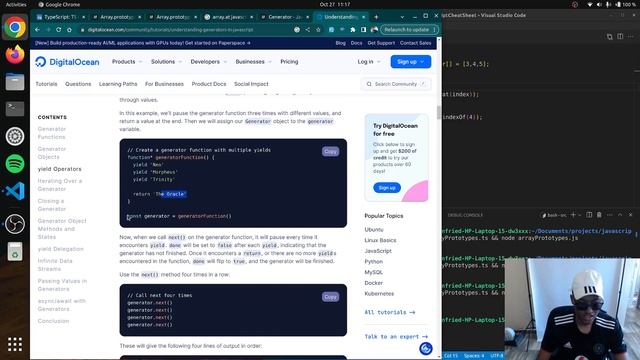Screen dimensions: 640x360
Task: Open the Paperspace announcement banner link
Action: tap(143, 43)
